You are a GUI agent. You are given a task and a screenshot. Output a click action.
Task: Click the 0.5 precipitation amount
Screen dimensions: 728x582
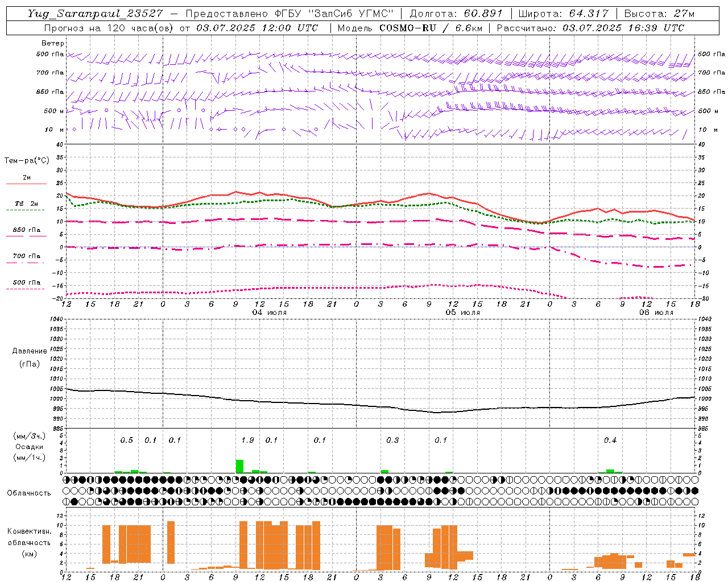[x=127, y=440]
